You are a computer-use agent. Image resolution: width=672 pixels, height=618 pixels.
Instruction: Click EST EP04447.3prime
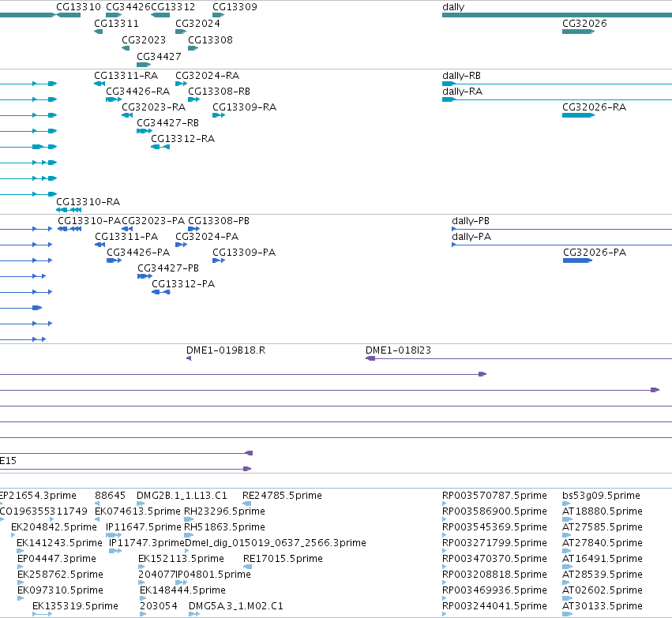tap(57, 559)
